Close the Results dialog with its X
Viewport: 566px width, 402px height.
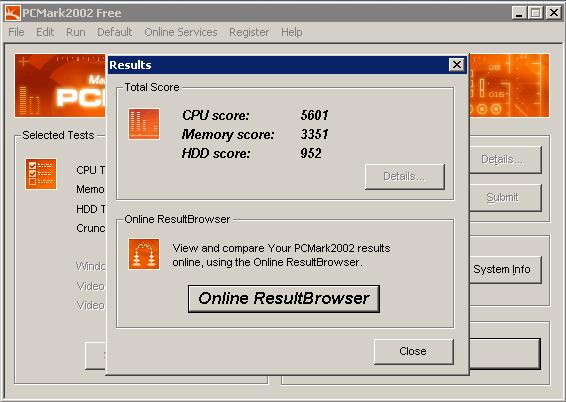point(457,65)
